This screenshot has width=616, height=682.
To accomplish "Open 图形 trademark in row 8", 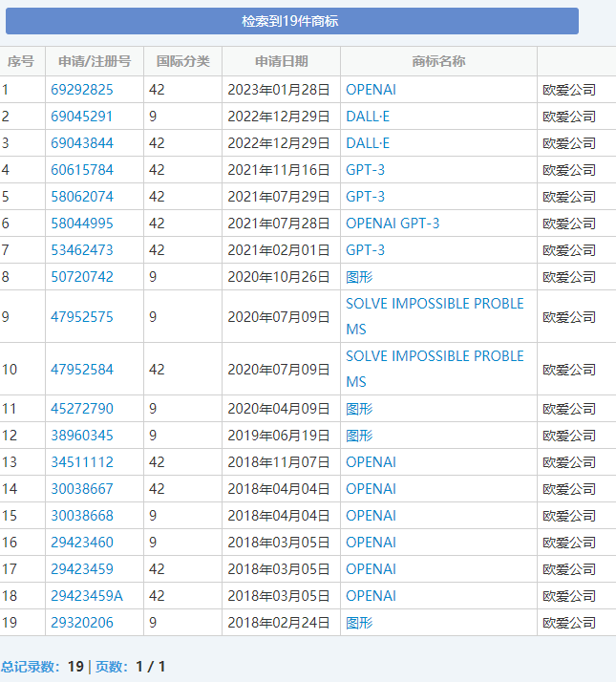I will [x=359, y=277].
